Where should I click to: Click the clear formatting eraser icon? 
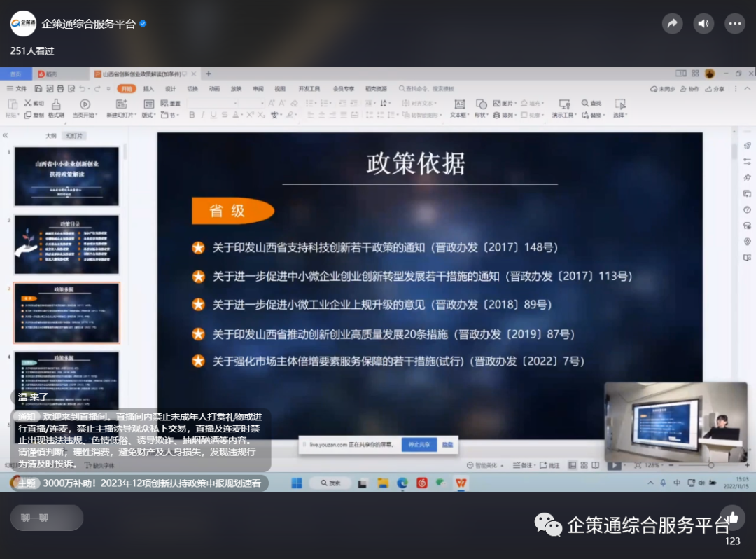[x=294, y=103]
